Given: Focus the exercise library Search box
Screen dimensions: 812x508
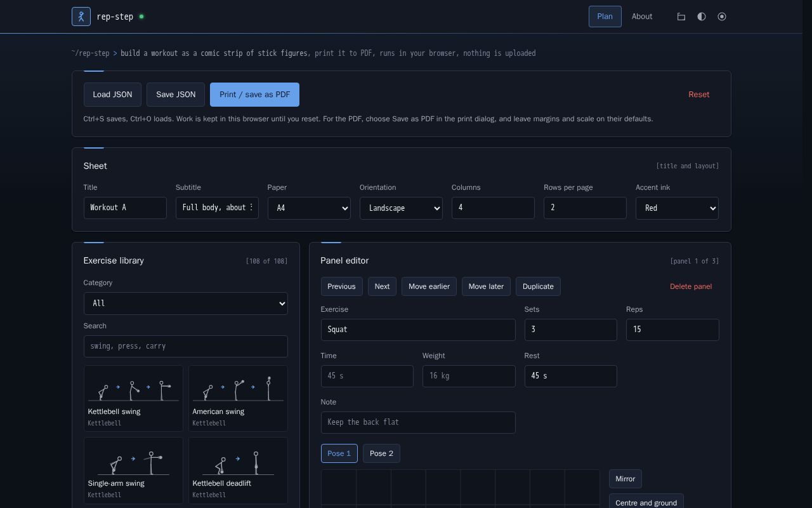Looking at the screenshot, I should point(186,346).
